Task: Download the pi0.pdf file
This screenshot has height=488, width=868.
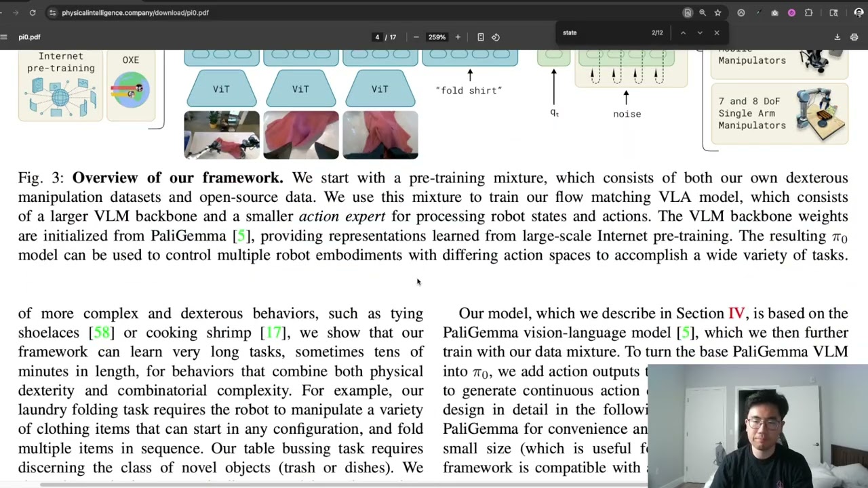Action: pyautogui.click(x=837, y=37)
